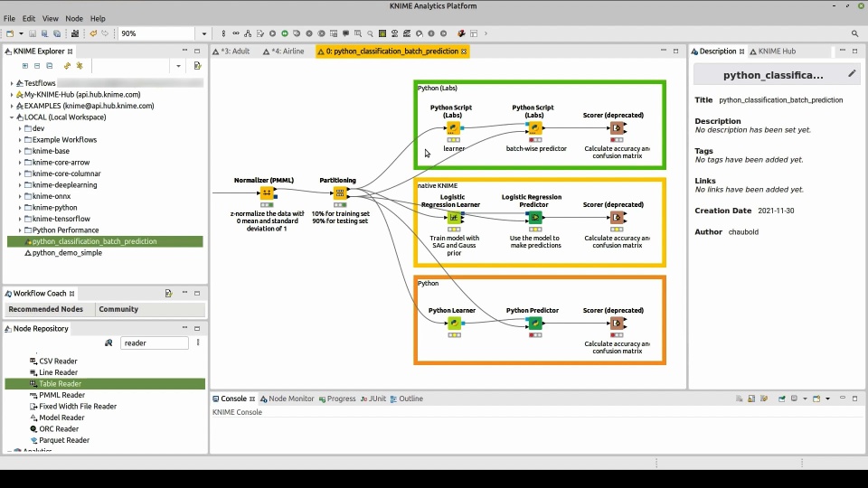Viewport: 868px width, 488px height.
Task: Expand the knime-python folder
Action: (20, 208)
